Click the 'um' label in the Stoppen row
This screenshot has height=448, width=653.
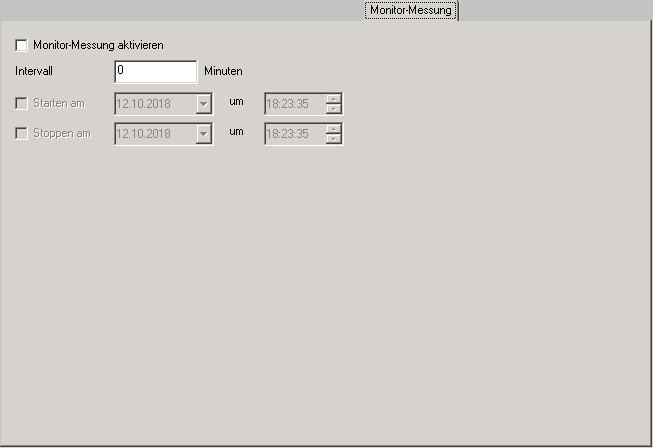click(x=236, y=132)
